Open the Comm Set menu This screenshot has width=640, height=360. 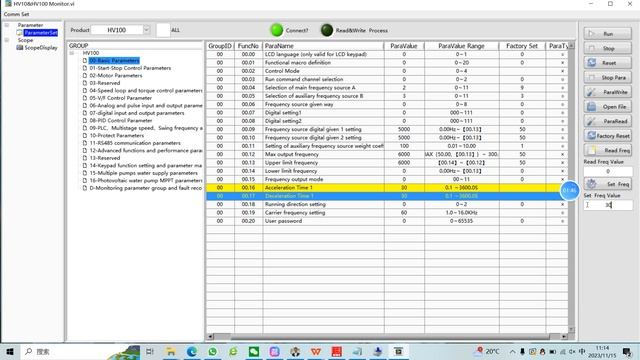[16, 14]
